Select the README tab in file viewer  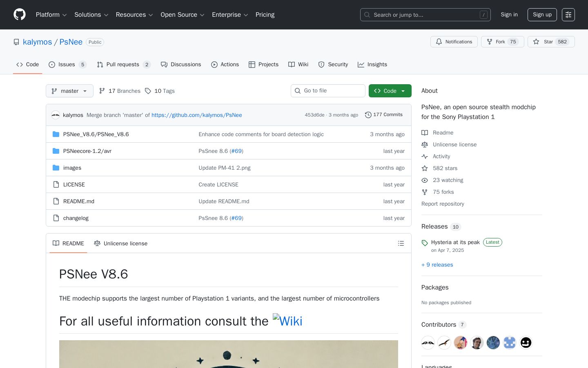pos(68,243)
